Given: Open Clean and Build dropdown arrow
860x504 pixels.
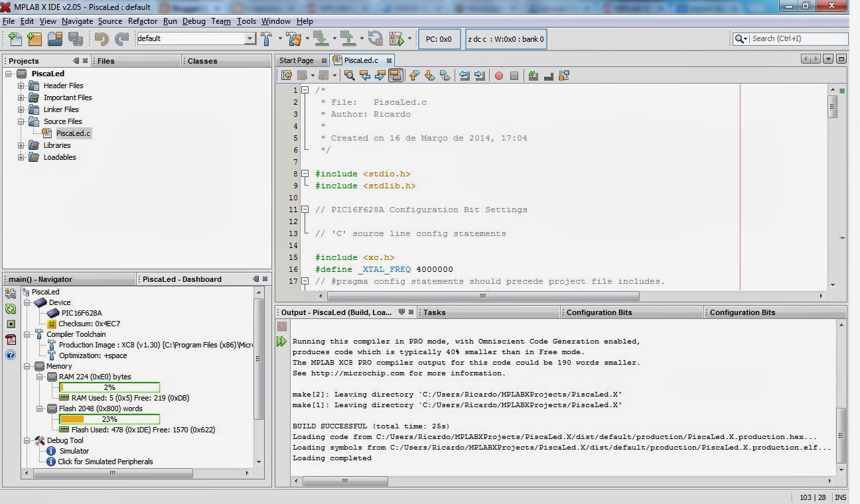Looking at the screenshot, I should pyautogui.click(x=307, y=38).
